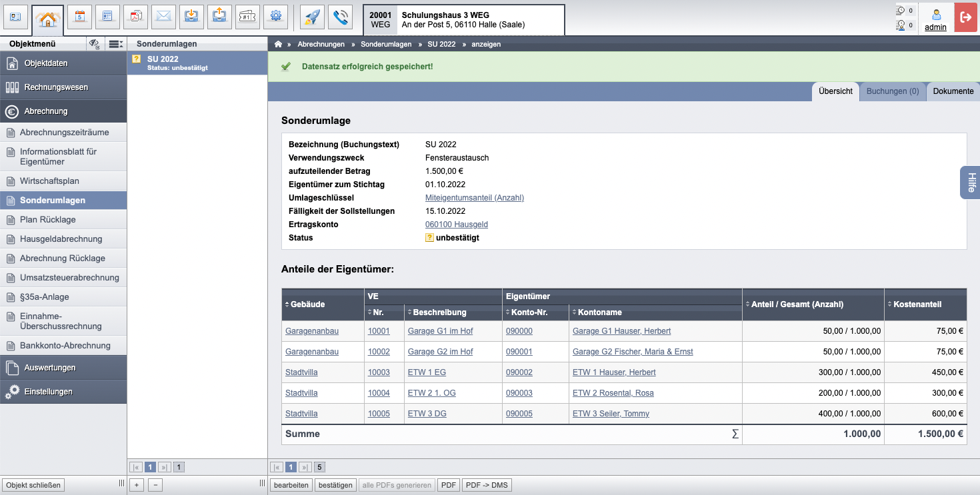Select Sonderumlagen in the sidebar
Viewport: 980px width, 495px height.
(x=63, y=201)
